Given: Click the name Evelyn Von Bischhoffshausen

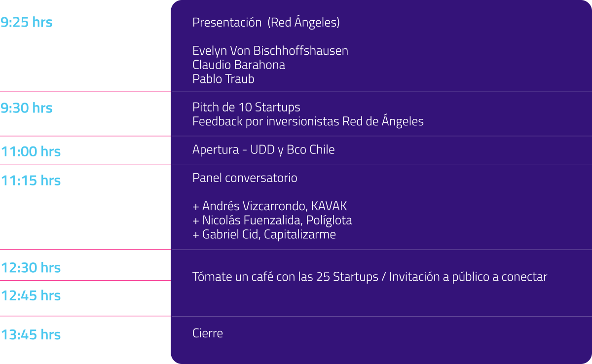Looking at the screenshot, I should 270,51.
